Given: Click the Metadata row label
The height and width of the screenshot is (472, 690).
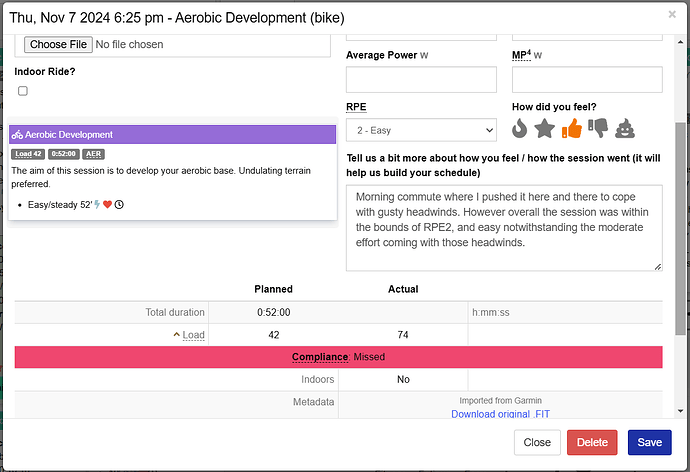Looking at the screenshot, I should tap(313, 402).
